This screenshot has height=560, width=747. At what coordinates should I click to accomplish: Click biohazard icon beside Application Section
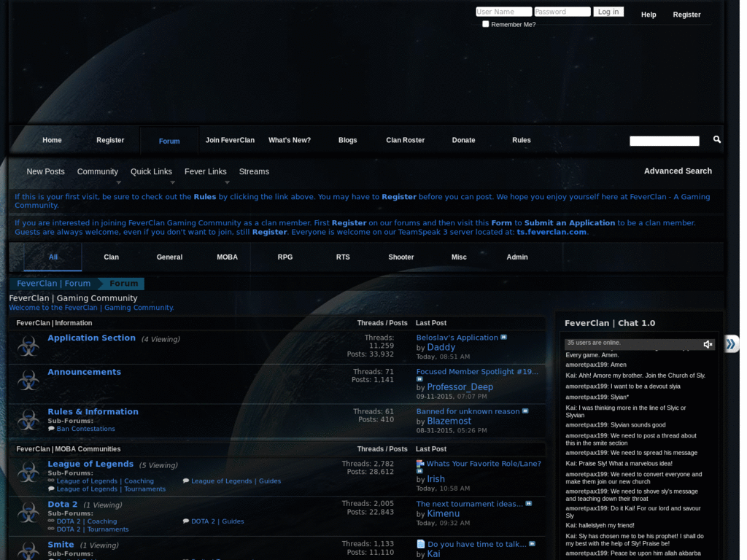(28, 346)
